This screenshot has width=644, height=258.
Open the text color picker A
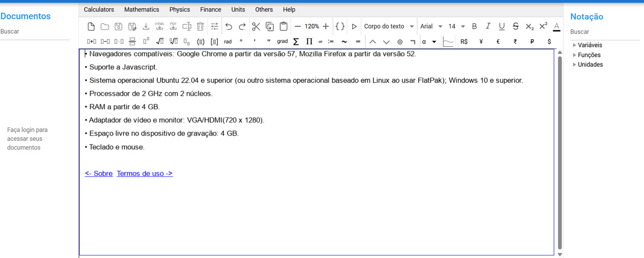[x=556, y=26]
